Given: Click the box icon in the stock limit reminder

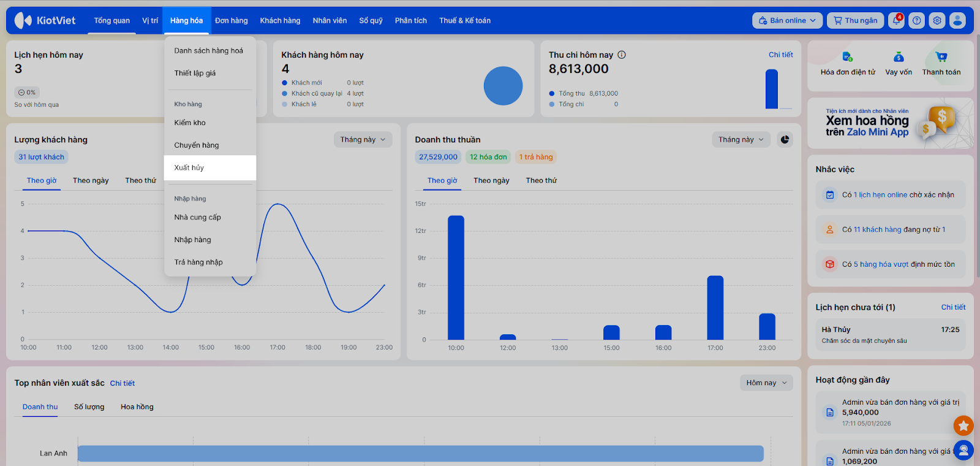Looking at the screenshot, I should 830,264.
